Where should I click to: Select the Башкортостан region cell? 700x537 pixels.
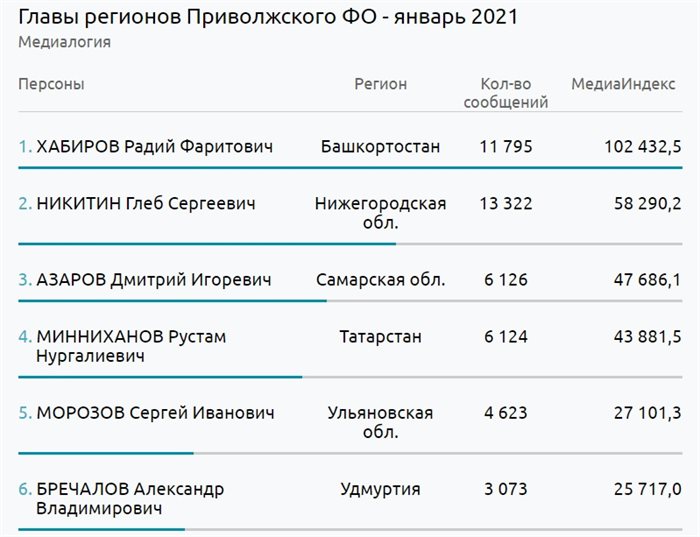click(x=381, y=147)
